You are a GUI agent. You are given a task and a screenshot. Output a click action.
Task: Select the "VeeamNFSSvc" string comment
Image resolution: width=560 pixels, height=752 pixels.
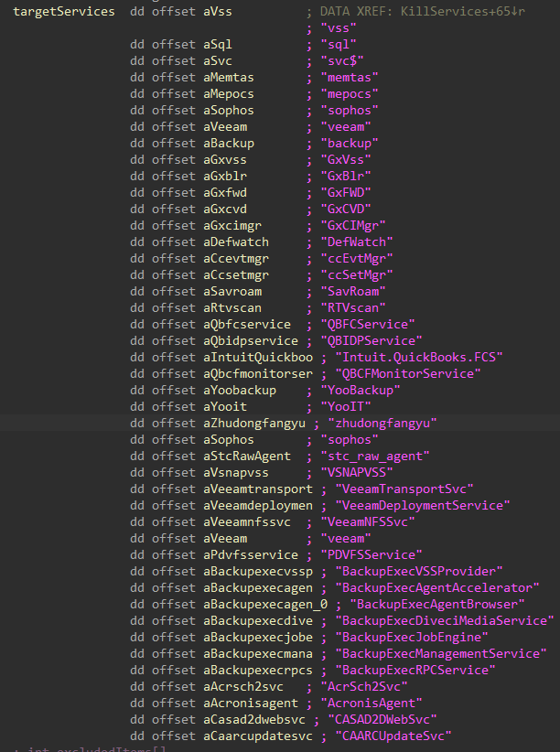coord(368,522)
